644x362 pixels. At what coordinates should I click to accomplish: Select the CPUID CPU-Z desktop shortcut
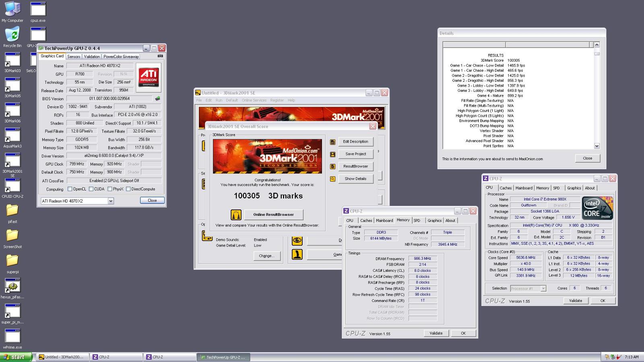tap(12, 188)
